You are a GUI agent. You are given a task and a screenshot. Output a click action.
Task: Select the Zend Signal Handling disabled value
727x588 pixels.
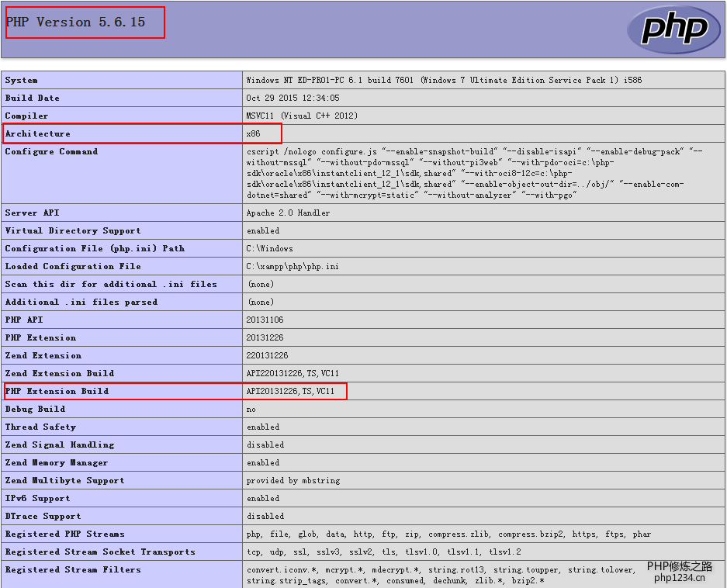click(265, 444)
